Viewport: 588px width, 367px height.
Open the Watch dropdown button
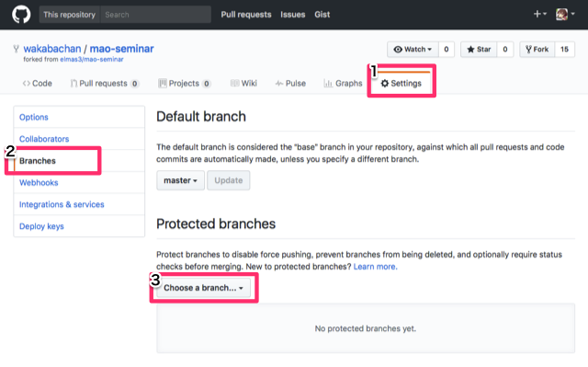(x=413, y=49)
